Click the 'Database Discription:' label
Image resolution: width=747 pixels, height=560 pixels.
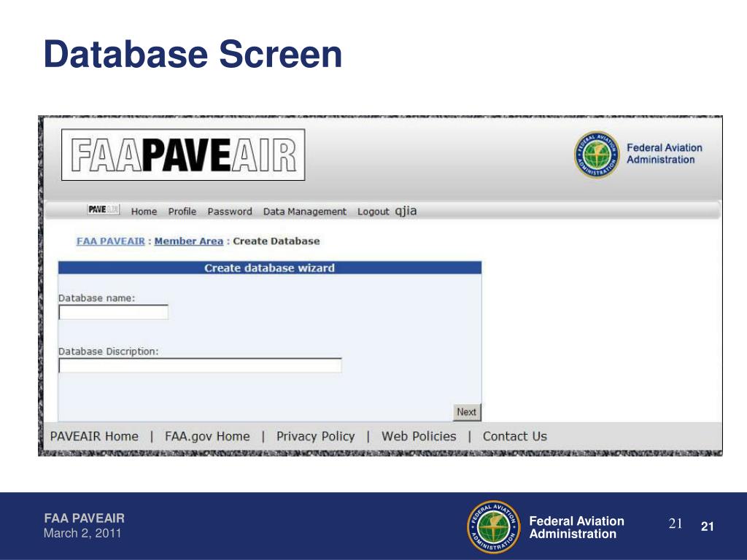click(x=108, y=351)
